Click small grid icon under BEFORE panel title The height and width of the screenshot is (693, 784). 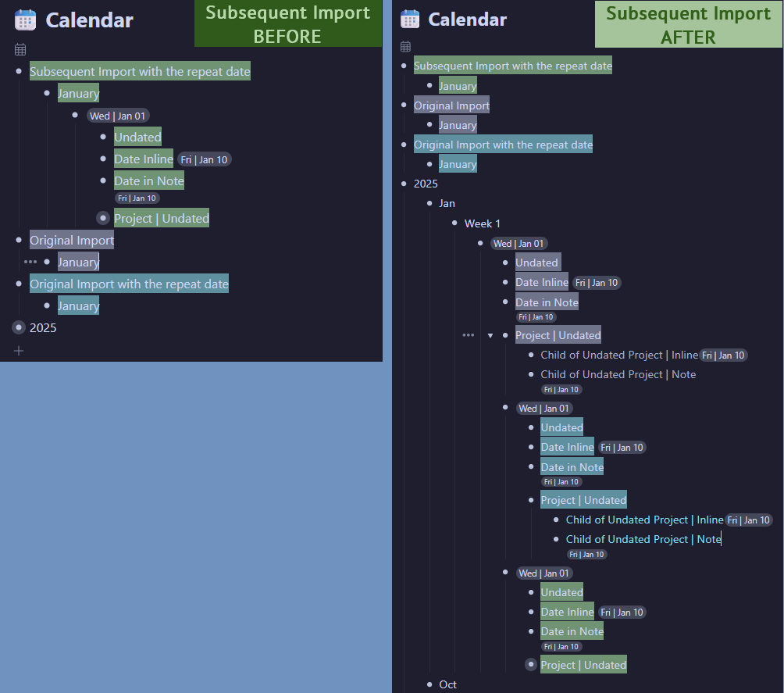click(20, 49)
